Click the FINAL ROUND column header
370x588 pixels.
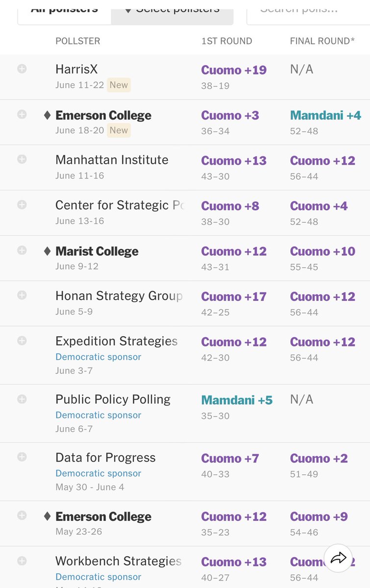tap(322, 41)
